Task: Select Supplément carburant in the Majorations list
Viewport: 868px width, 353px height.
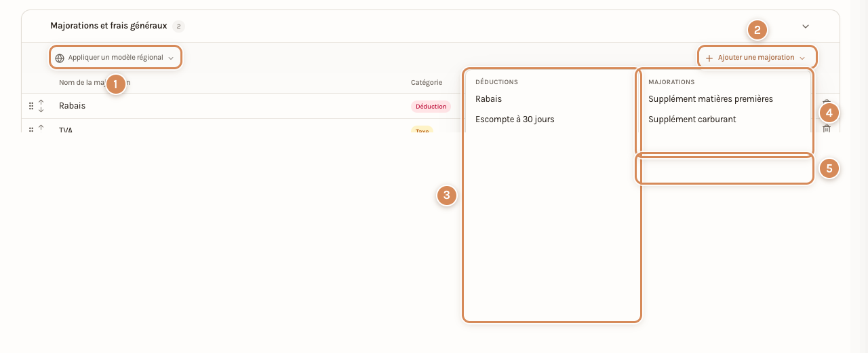Action: tap(692, 119)
